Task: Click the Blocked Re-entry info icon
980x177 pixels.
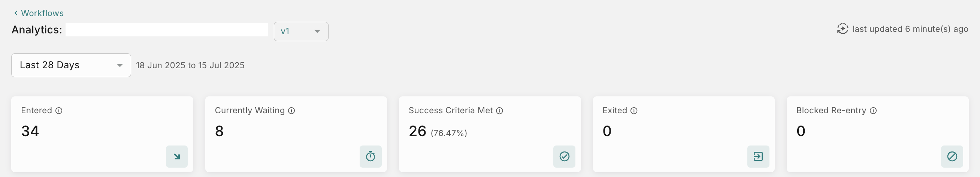Action: (x=874, y=111)
